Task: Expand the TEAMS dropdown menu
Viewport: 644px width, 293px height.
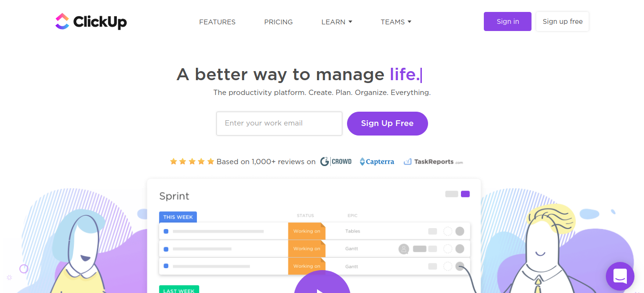Action: tap(396, 22)
